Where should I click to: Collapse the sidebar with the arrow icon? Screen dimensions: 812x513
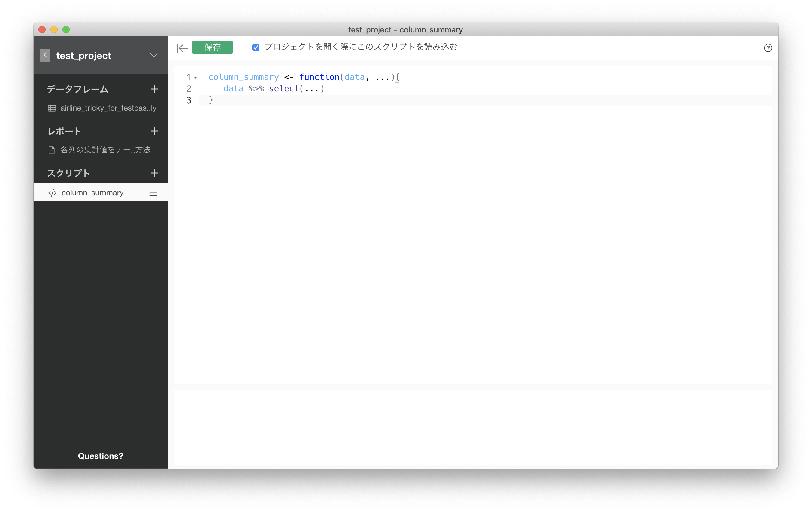pos(182,48)
